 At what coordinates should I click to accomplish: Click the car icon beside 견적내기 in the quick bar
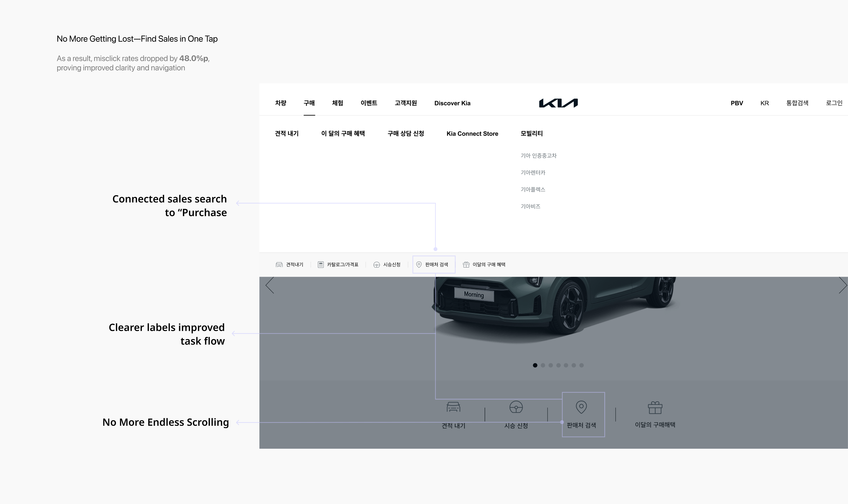(x=279, y=265)
